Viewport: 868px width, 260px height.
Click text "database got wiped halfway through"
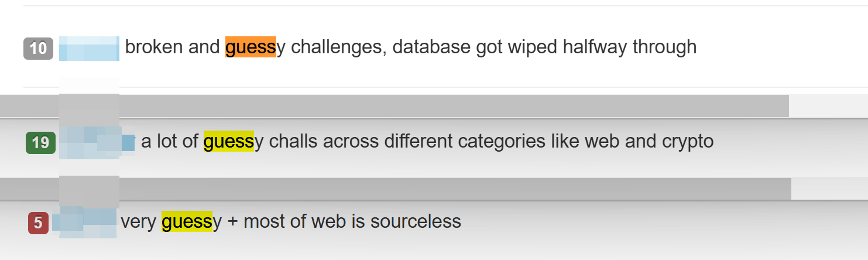pos(544,47)
